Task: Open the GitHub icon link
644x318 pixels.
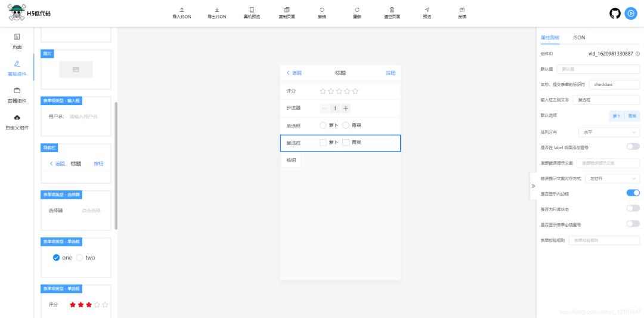Action: point(615,13)
